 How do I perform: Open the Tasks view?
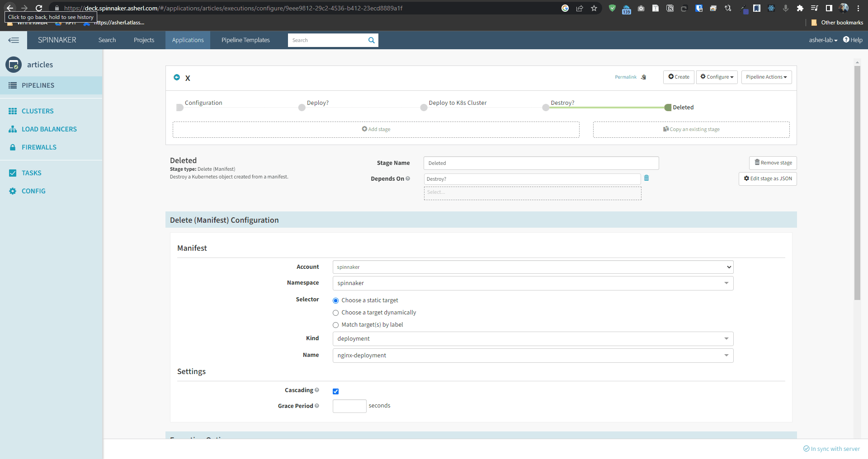tap(32, 173)
